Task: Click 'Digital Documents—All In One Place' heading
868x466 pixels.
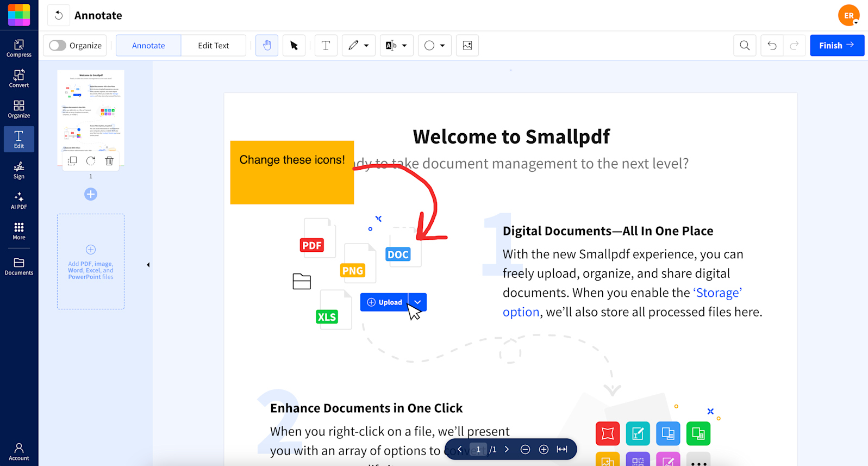Action: point(608,231)
